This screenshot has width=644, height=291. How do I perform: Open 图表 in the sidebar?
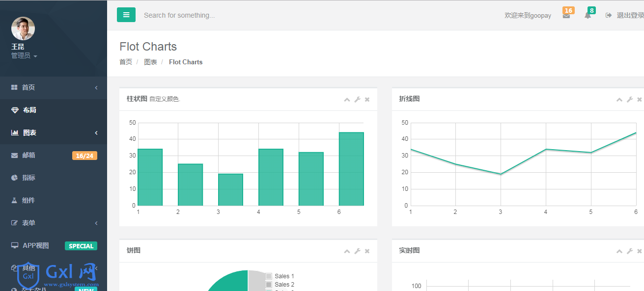[x=29, y=132]
